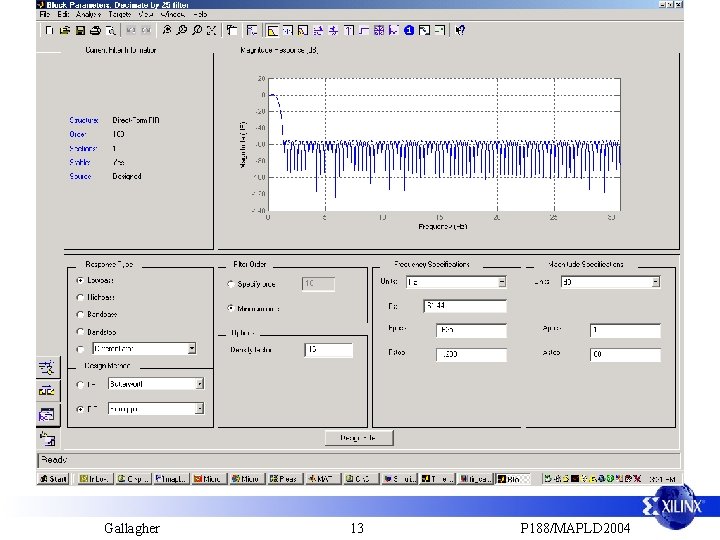
Task: Select the IIR design method radio button
Action: coord(80,383)
